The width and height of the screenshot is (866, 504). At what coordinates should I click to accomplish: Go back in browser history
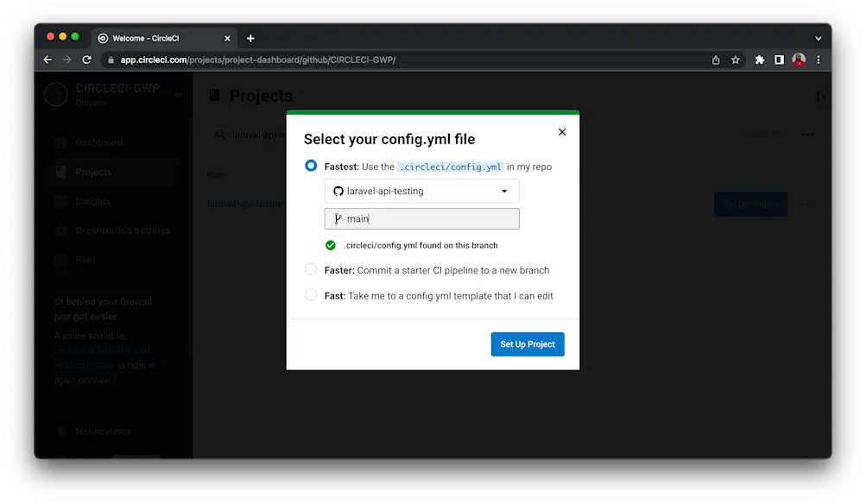pos(47,60)
